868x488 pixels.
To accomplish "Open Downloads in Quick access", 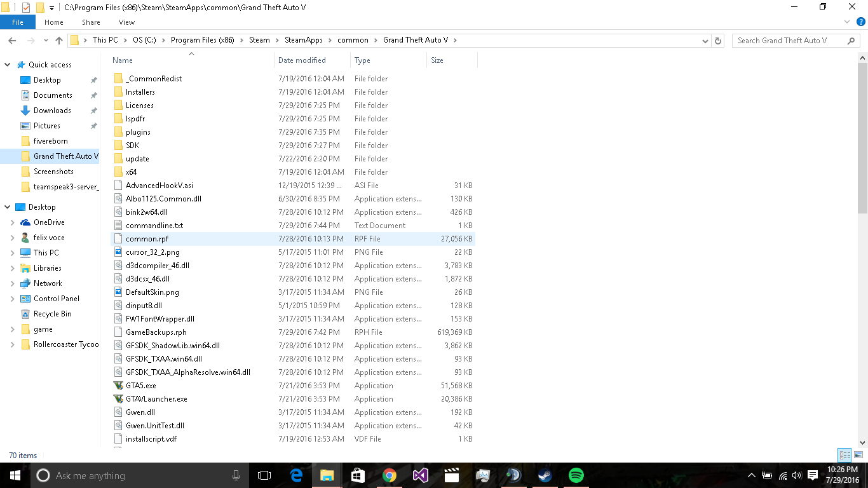I will 52,111.
